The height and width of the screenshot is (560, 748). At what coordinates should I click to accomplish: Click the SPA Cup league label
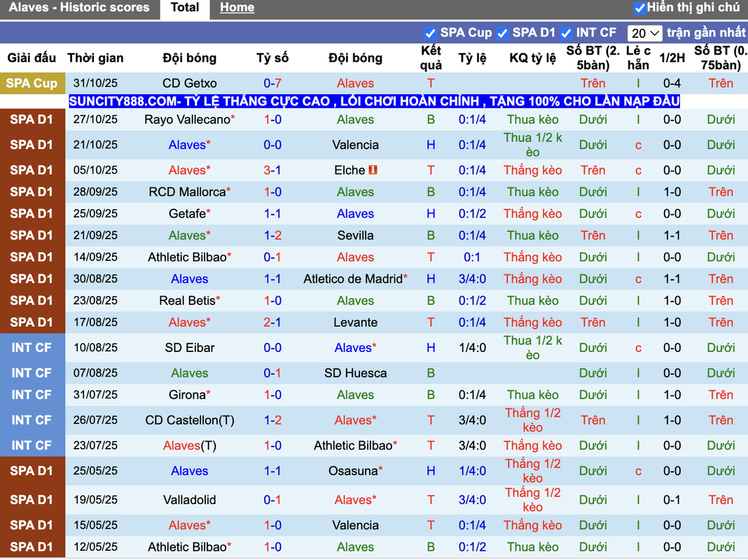[32, 83]
